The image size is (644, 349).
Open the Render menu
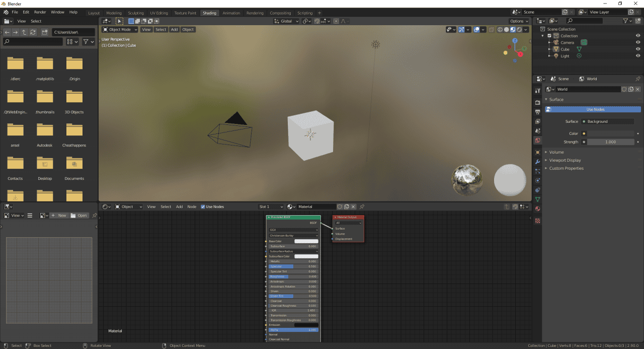(40, 12)
